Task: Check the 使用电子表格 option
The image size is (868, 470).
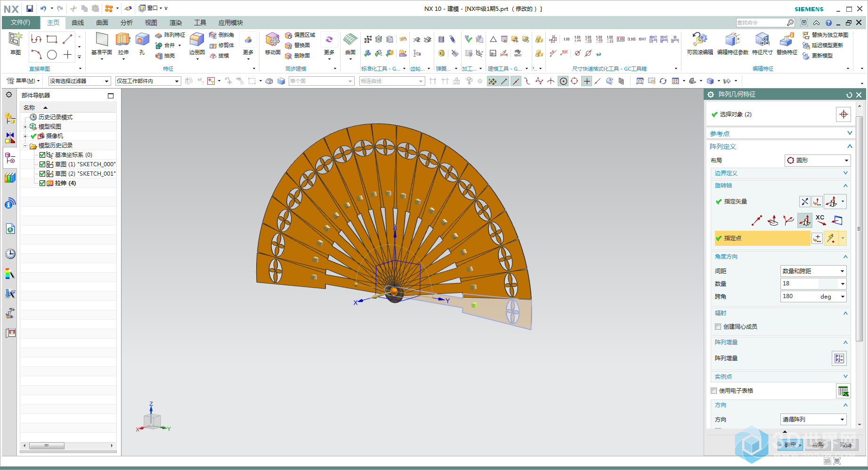Action: [x=714, y=390]
